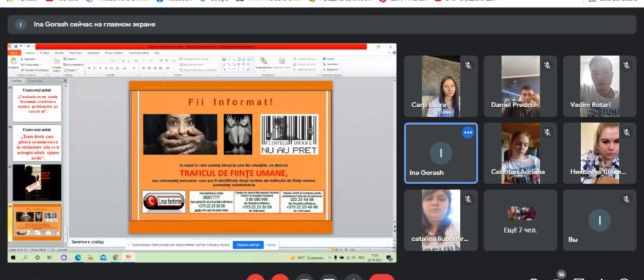This screenshot has width=644, height=280.
Task: Click the PowerPoint zoom slider in status bar
Action: [x=370, y=249]
